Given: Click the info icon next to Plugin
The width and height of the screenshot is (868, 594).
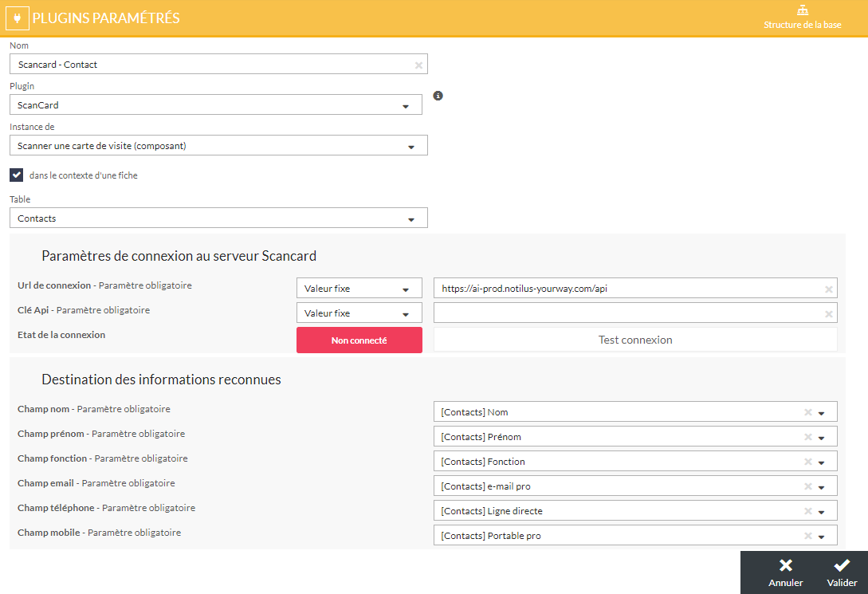Looking at the screenshot, I should coord(438,96).
